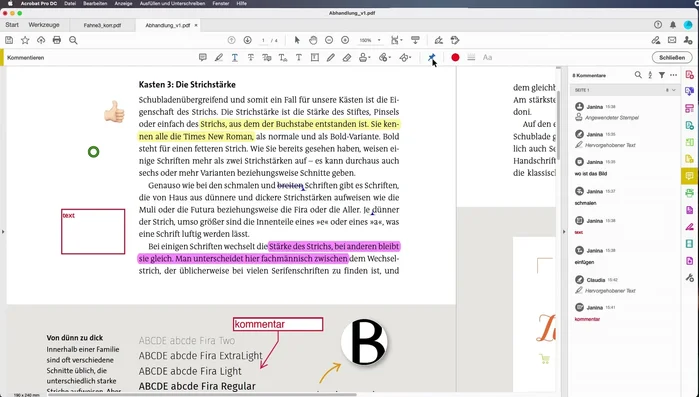Expand the left navigation pane arrow
Screen dimensions: 699x397
[x=3, y=231]
